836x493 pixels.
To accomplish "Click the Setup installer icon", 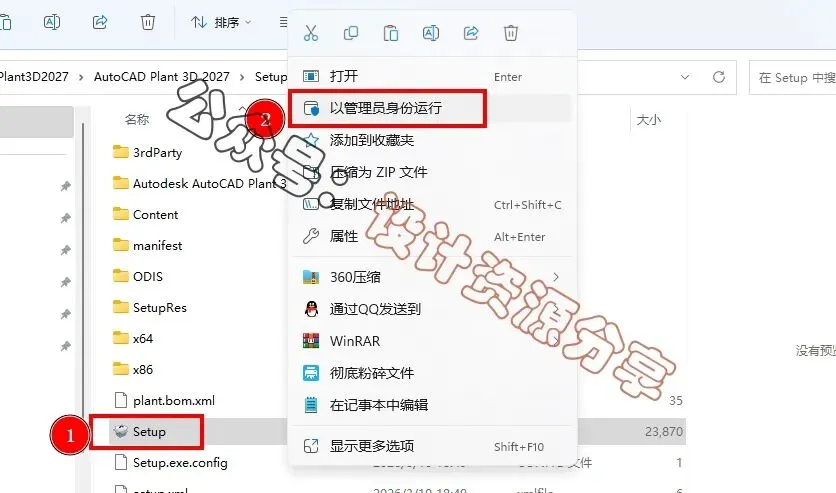I will pos(121,431).
